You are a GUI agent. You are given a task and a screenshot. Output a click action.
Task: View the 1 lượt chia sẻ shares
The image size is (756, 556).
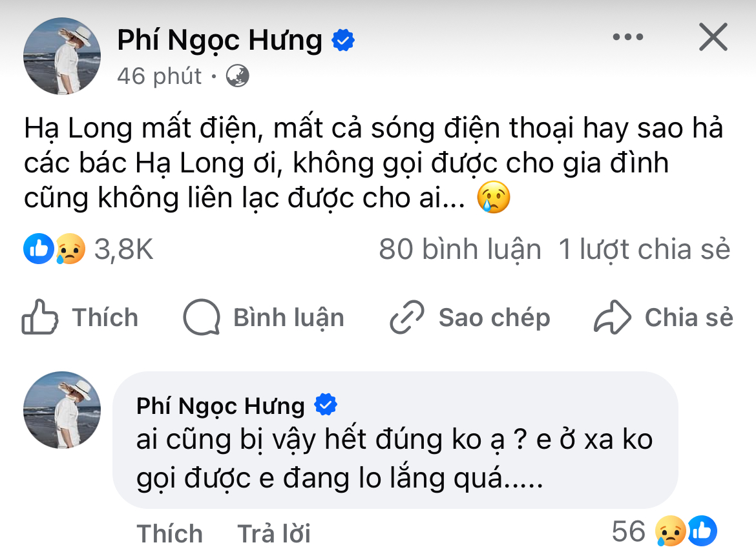pyautogui.click(x=644, y=249)
